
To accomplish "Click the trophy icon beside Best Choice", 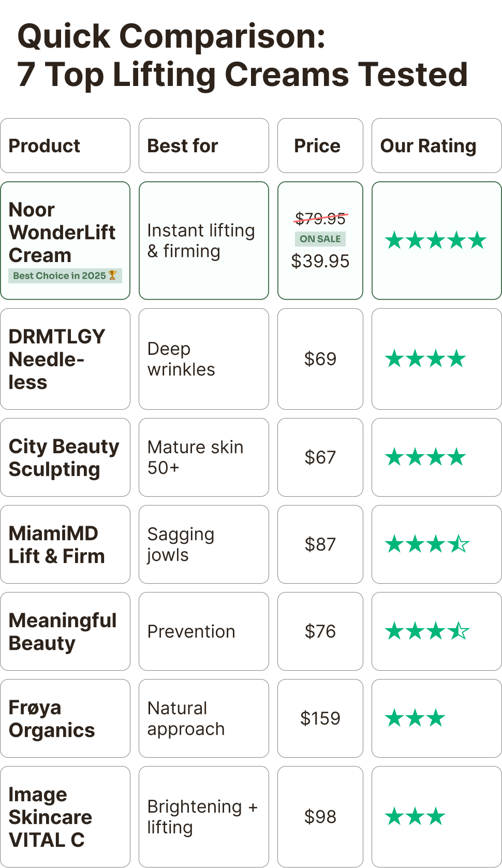I will [112, 275].
